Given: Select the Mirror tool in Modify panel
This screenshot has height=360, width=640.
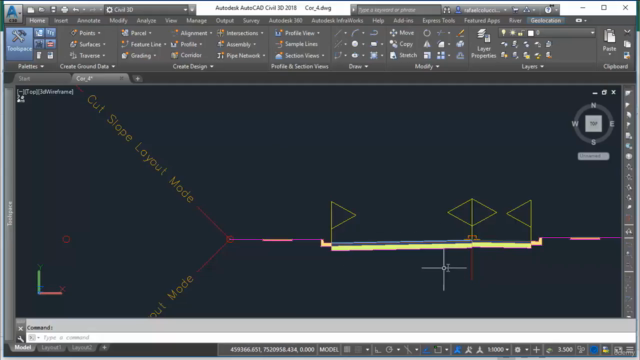Looking at the screenshot, I should click(427, 44).
